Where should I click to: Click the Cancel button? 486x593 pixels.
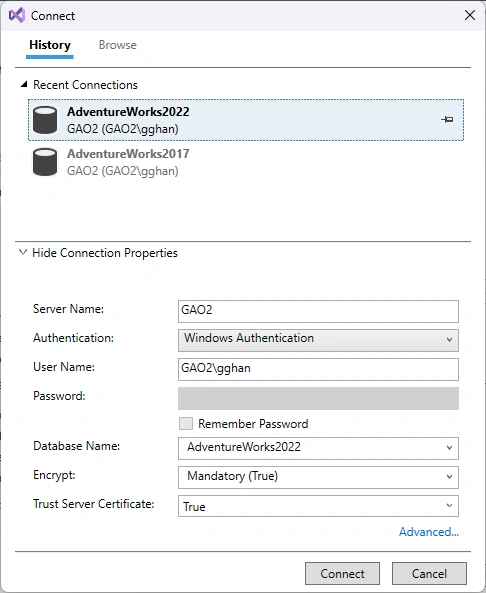point(429,574)
